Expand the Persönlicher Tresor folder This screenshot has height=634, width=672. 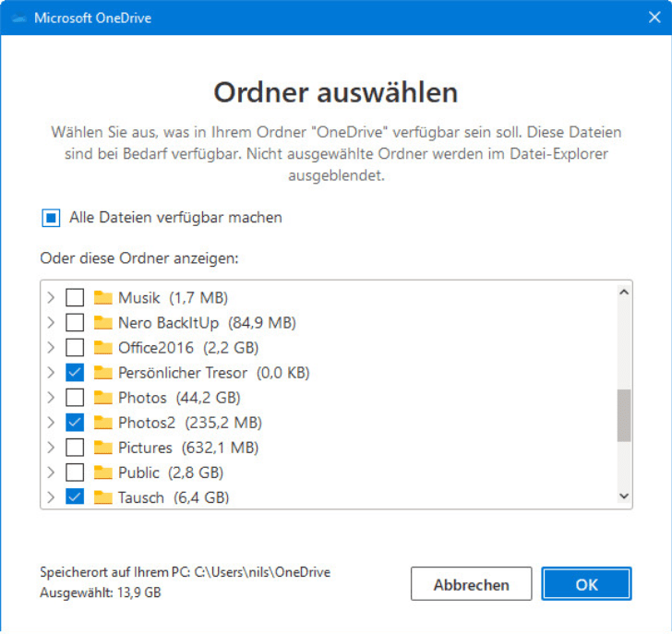[x=51, y=372]
